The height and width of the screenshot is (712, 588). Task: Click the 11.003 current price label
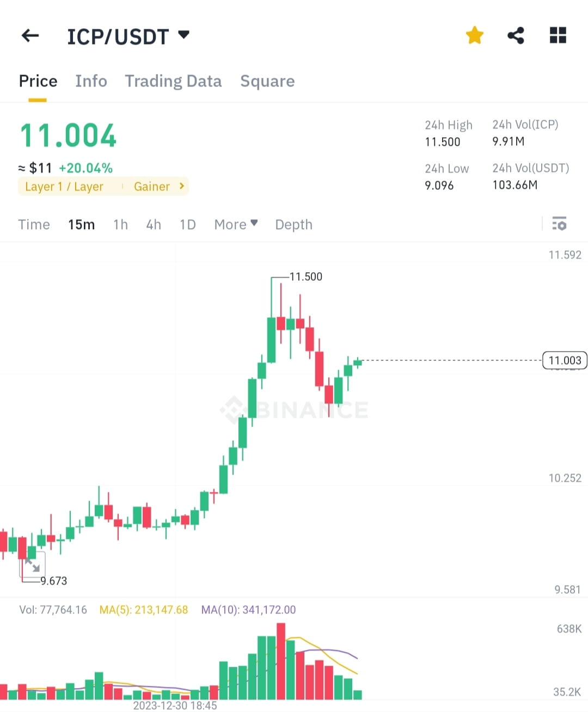pos(565,360)
